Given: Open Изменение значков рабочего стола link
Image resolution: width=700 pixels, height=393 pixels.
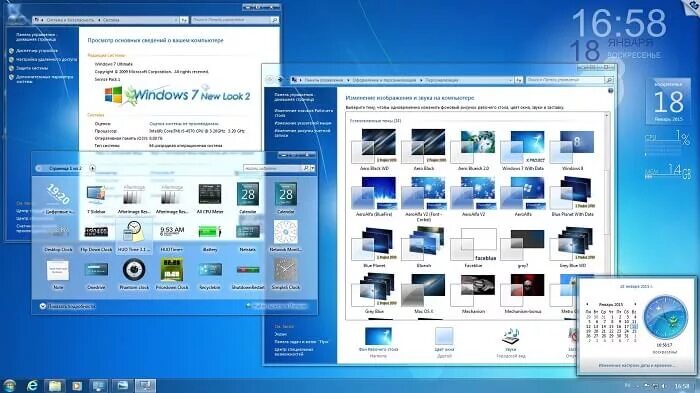Looking at the screenshot, I should pyautogui.click(x=304, y=113).
